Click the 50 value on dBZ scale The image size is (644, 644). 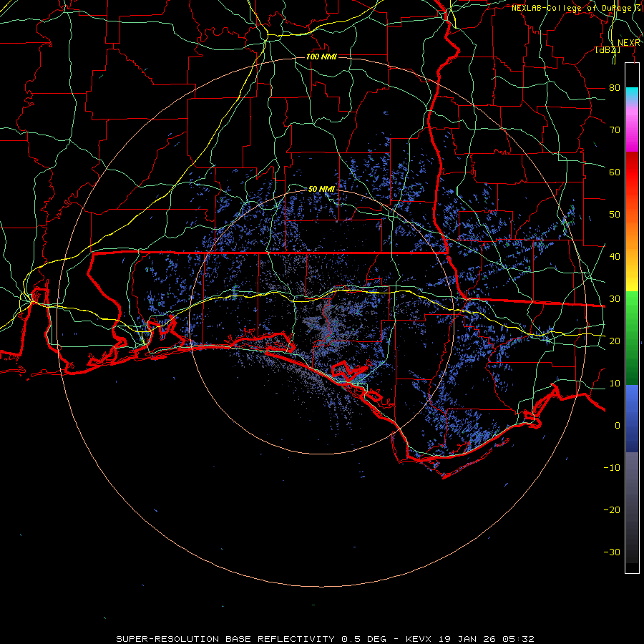[615, 215]
